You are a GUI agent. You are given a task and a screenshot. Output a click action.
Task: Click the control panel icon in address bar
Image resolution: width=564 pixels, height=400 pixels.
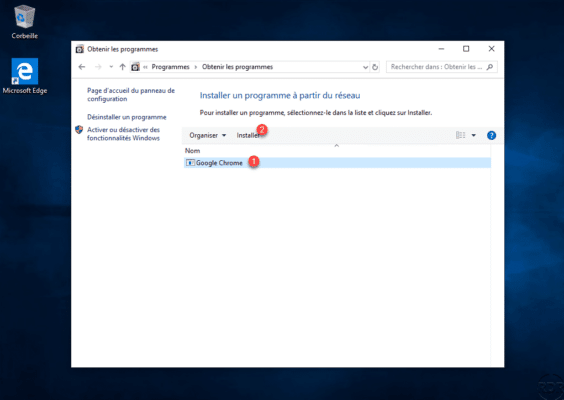point(135,67)
